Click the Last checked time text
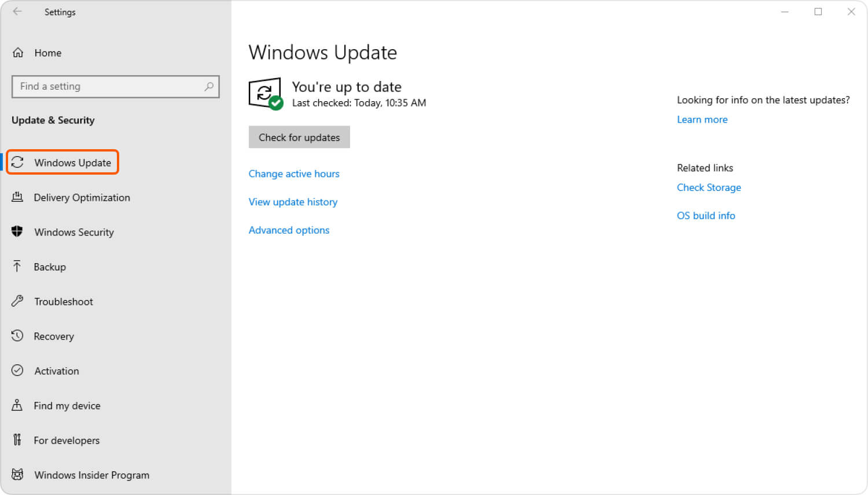This screenshot has width=868, height=495. click(x=359, y=103)
